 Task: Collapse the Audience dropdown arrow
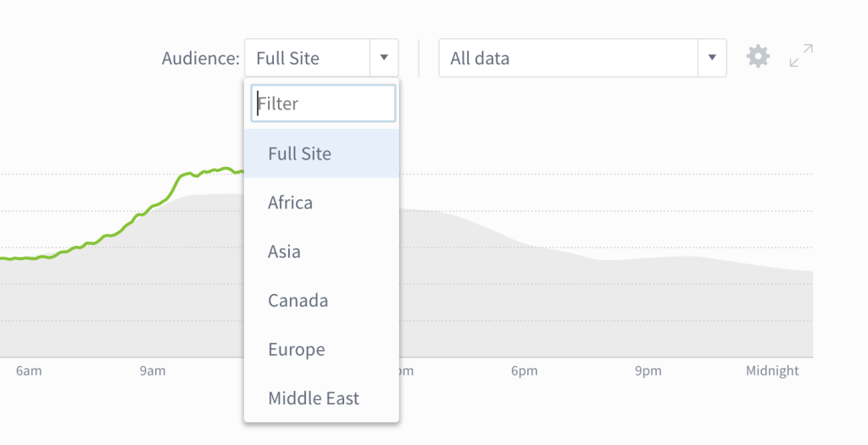point(384,58)
